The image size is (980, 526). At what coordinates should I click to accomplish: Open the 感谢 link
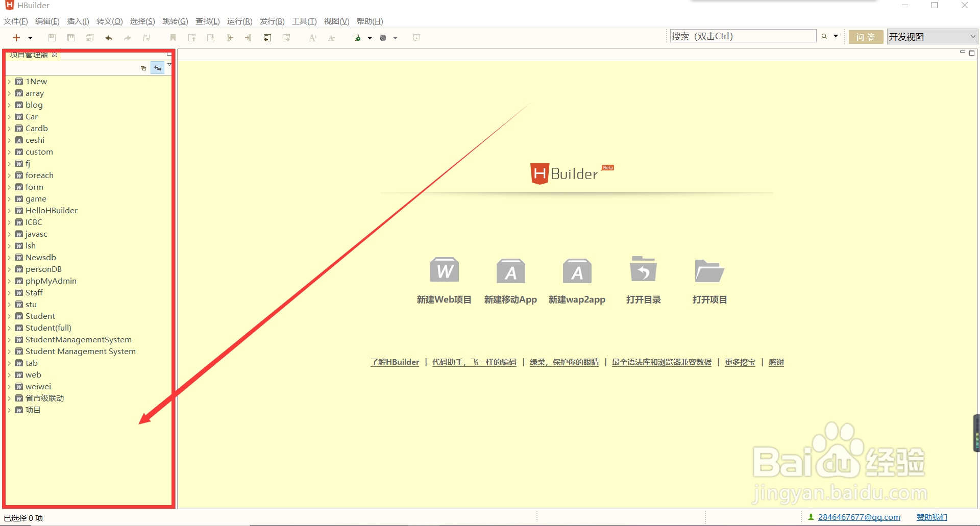[x=776, y=362]
